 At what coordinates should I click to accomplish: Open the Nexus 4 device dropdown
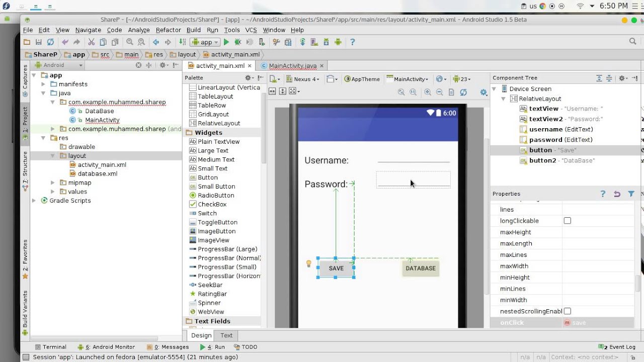pyautogui.click(x=302, y=79)
